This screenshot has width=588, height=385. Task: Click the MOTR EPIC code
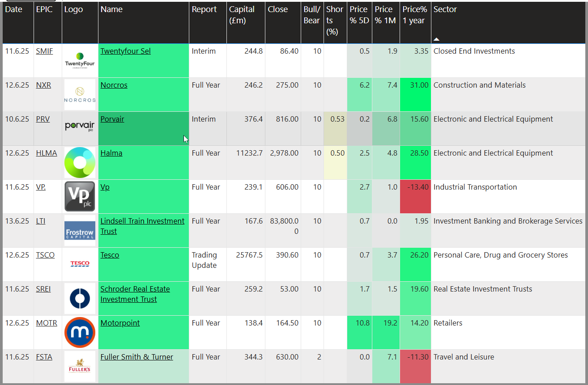point(47,323)
